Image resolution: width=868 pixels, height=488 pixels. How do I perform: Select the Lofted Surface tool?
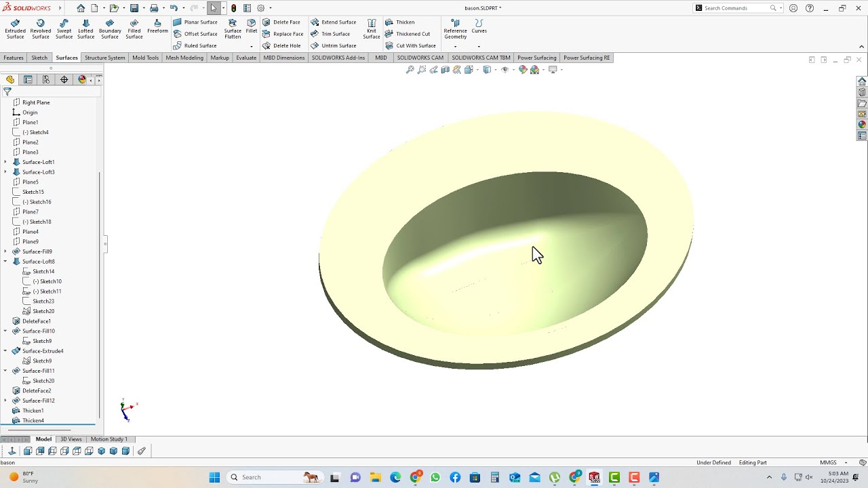(x=85, y=29)
